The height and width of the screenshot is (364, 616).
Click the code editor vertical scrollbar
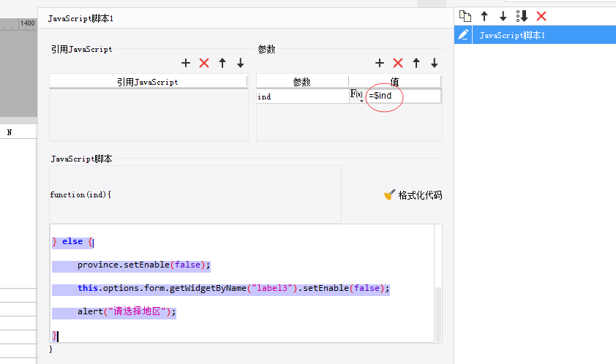[x=438, y=314]
